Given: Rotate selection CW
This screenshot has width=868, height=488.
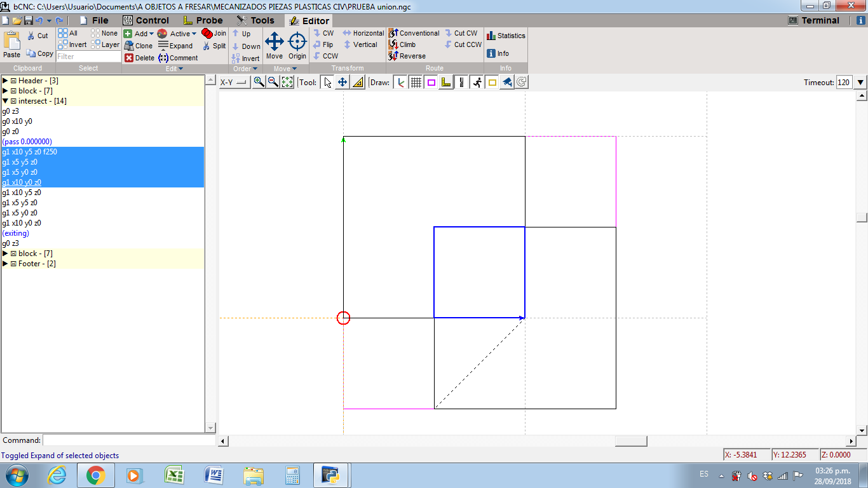Looking at the screenshot, I should [x=323, y=33].
